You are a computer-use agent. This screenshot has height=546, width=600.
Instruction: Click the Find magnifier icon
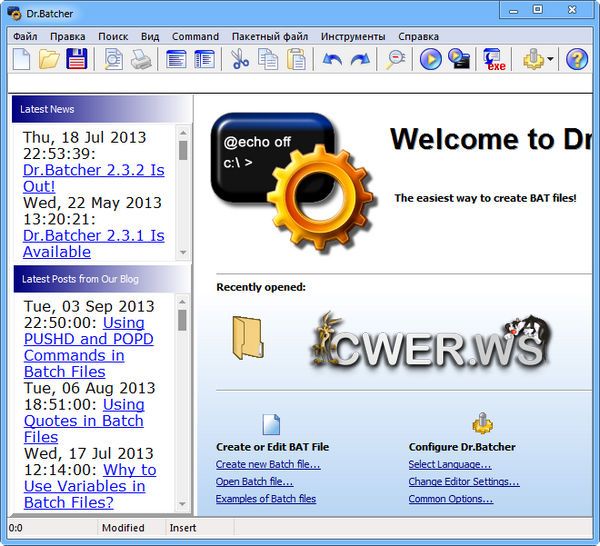pos(396,60)
